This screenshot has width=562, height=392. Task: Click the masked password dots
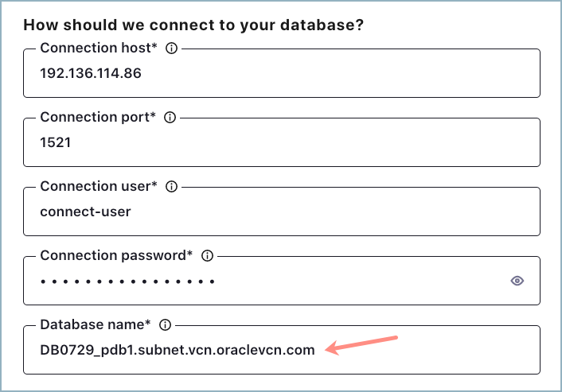coord(127,281)
